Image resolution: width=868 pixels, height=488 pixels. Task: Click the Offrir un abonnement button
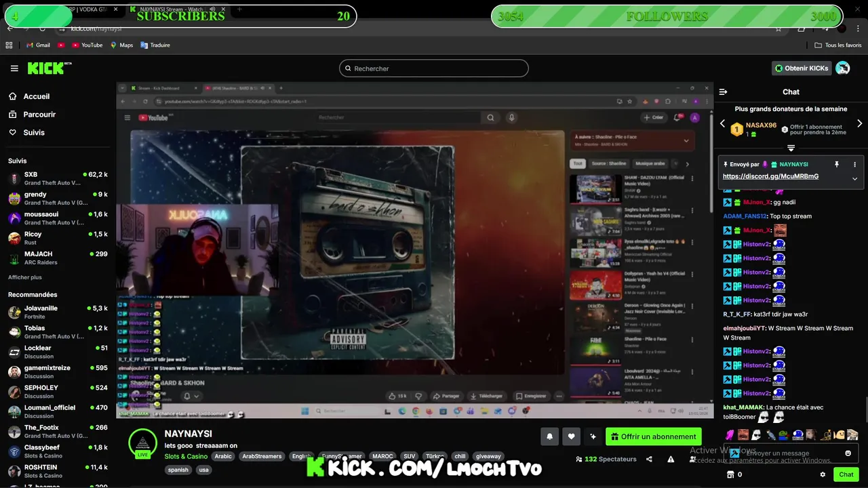(653, 436)
